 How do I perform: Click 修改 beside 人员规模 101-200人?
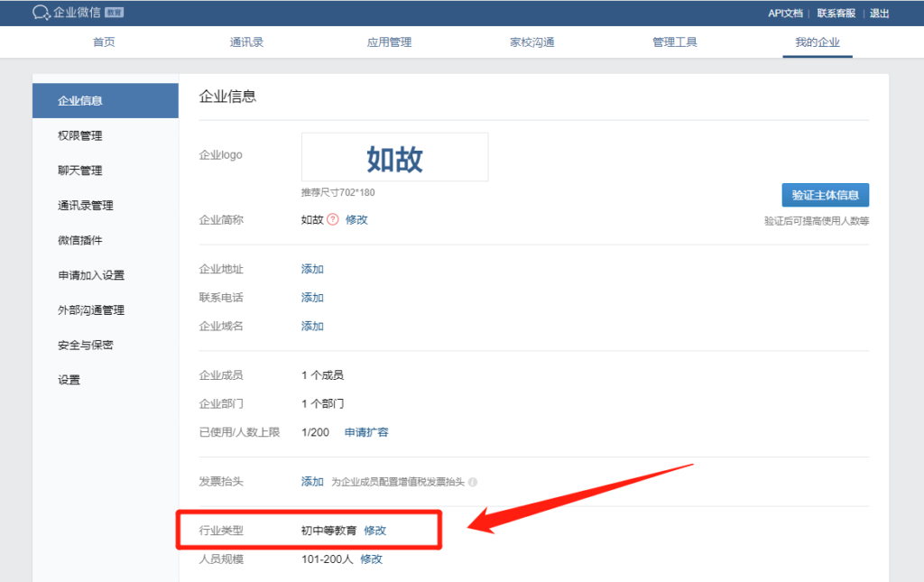[x=372, y=559]
